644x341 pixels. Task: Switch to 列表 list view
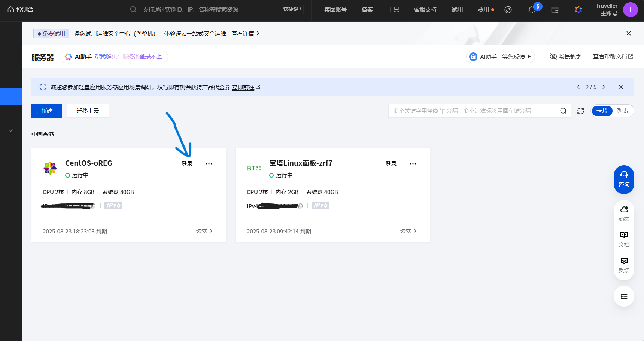(622, 111)
